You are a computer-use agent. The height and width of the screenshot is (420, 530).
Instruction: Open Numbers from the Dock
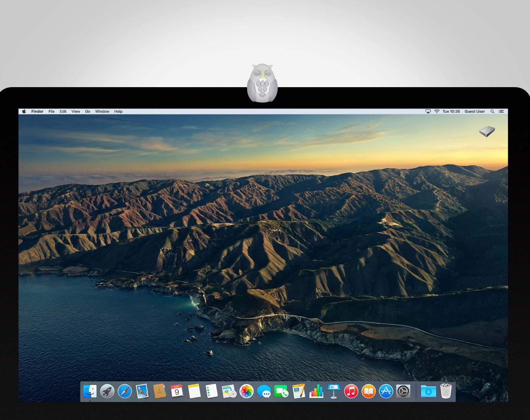(x=317, y=392)
